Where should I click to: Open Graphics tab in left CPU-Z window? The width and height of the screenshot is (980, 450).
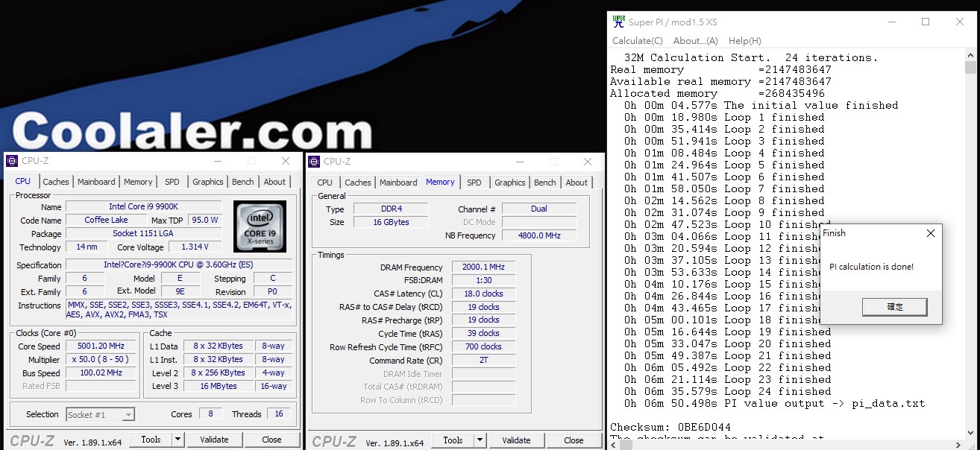coord(208,182)
